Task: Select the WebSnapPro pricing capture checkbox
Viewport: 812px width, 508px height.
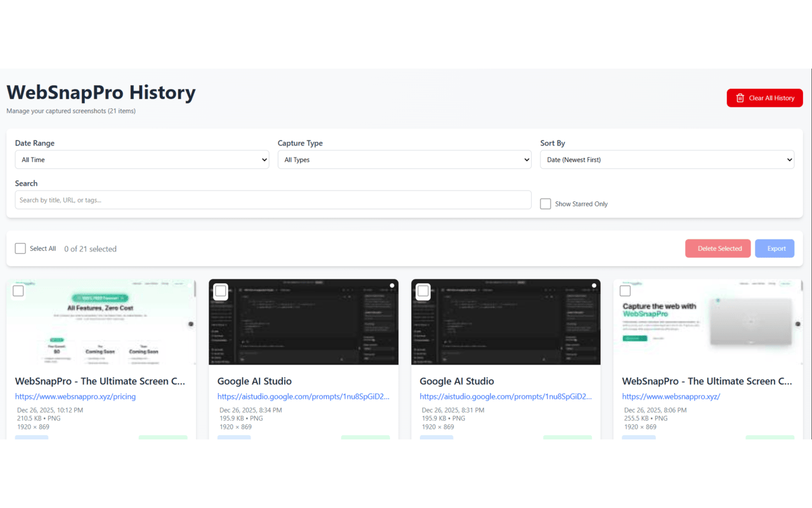Action: (x=18, y=290)
